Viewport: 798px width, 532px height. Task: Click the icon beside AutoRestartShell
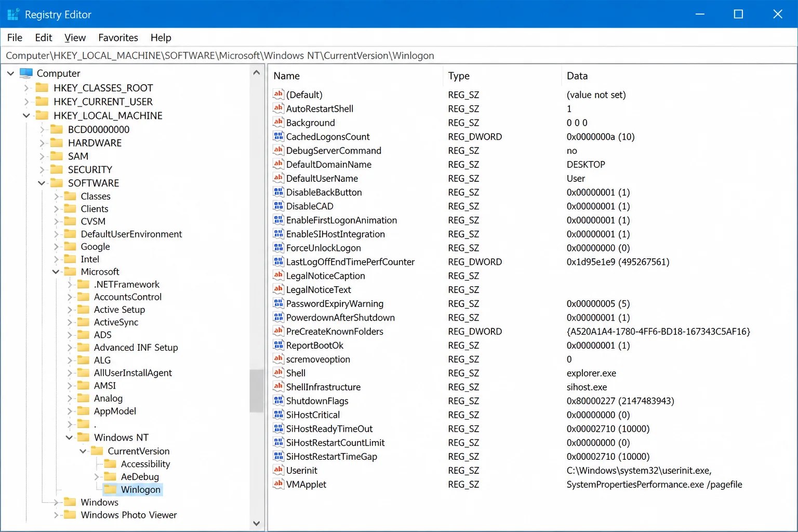click(x=278, y=108)
